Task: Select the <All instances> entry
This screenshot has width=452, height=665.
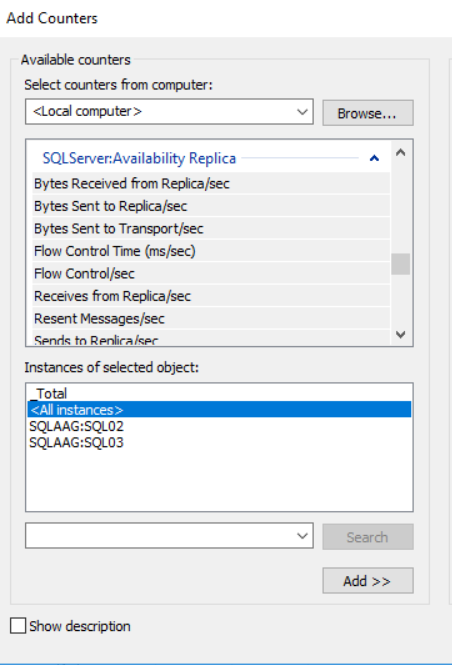Action: pyautogui.click(x=219, y=410)
